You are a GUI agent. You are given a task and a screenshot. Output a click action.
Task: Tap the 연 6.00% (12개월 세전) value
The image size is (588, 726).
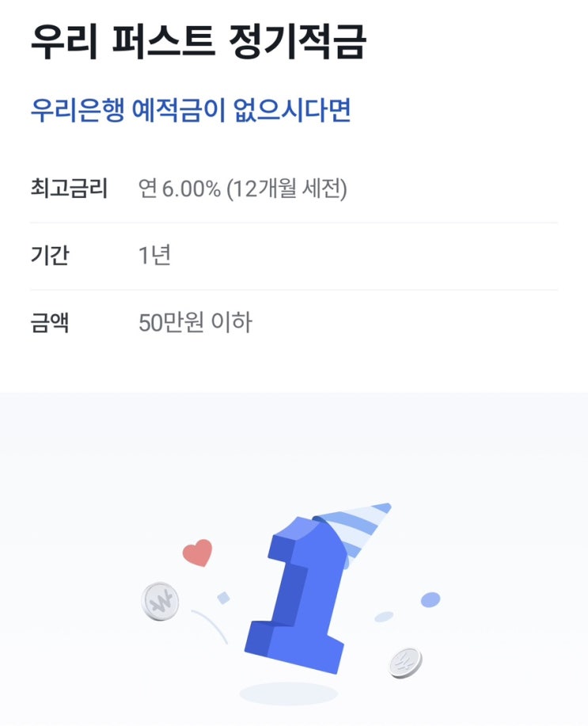point(243,189)
